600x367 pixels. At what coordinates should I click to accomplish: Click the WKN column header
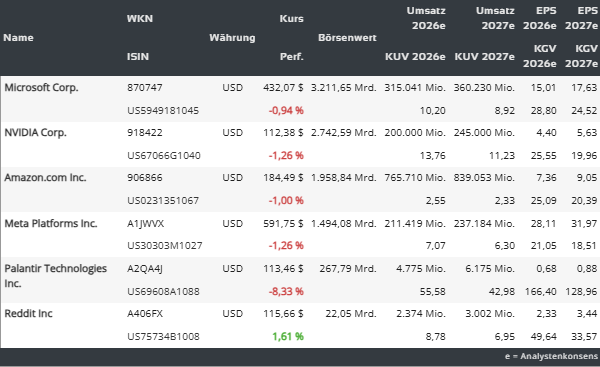click(140, 18)
